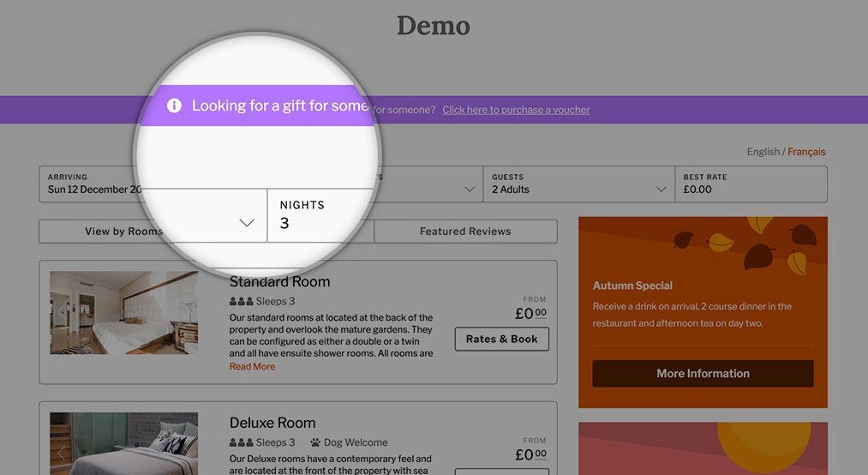Expand the Guests dropdown showing 2 Adults
The image size is (868, 475).
tap(579, 183)
